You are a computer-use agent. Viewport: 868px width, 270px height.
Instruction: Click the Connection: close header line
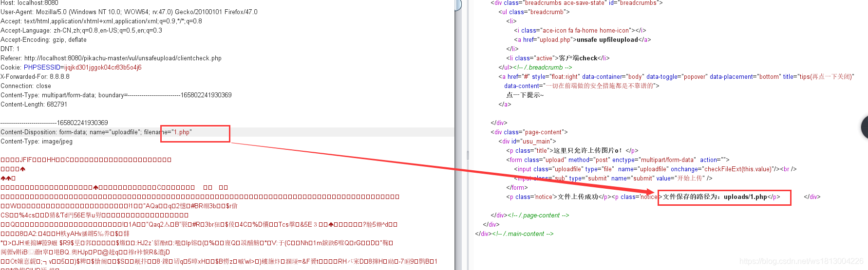26,86
